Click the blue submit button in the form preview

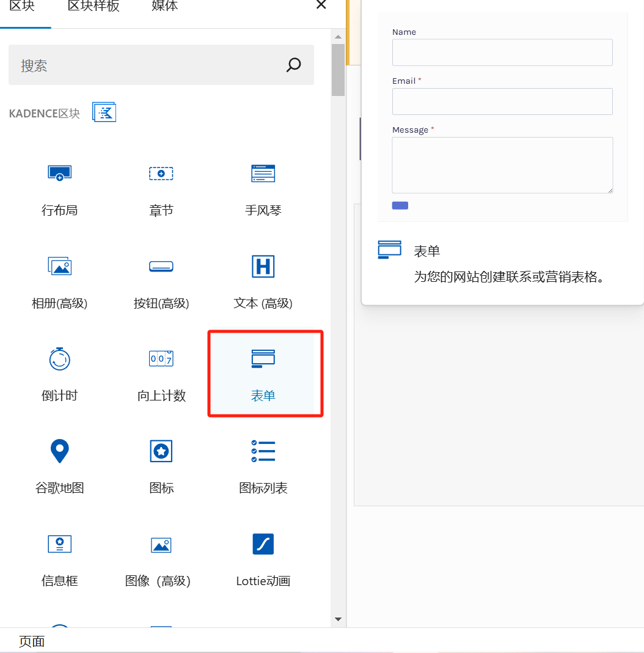point(400,205)
